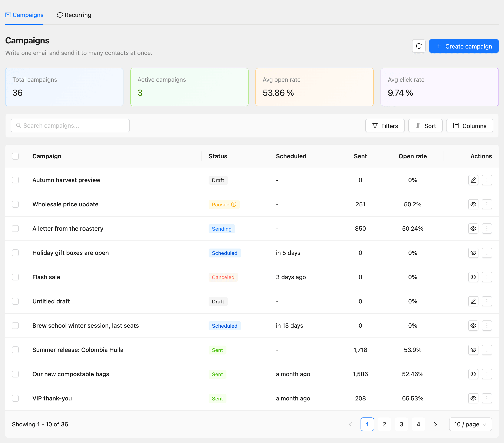This screenshot has width=504, height=443.
Task: View the Wholesale price update campaign
Action: pyautogui.click(x=473, y=204)
